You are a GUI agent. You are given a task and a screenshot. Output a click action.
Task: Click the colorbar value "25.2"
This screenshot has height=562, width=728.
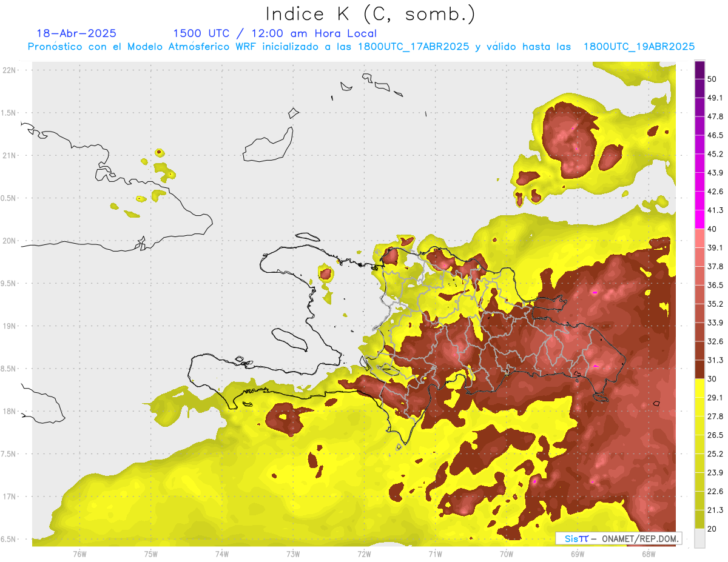point(715,454)
